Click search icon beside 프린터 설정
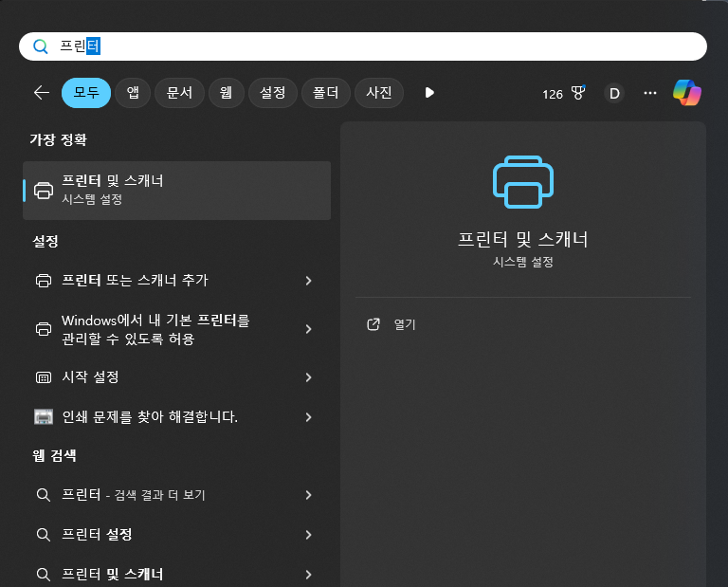728x587 pixels. point(44,535)
